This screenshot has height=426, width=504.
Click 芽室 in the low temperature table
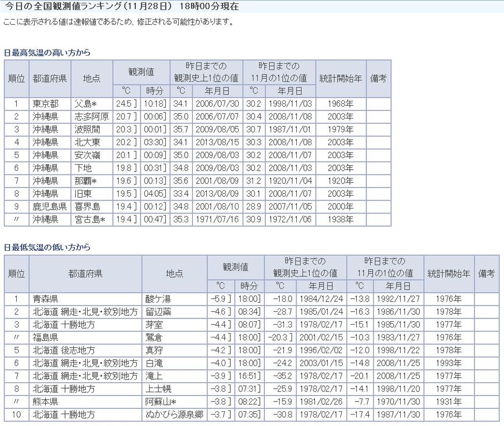click(154, 325)
